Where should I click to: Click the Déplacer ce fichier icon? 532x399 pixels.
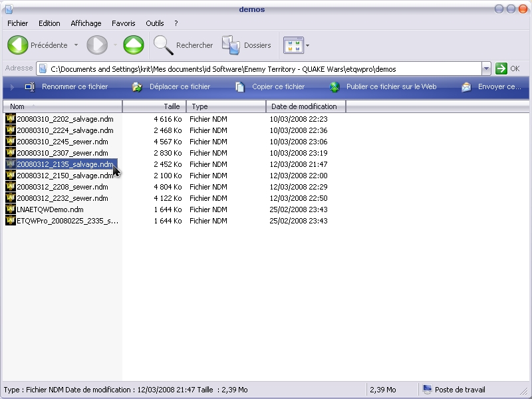137,87
